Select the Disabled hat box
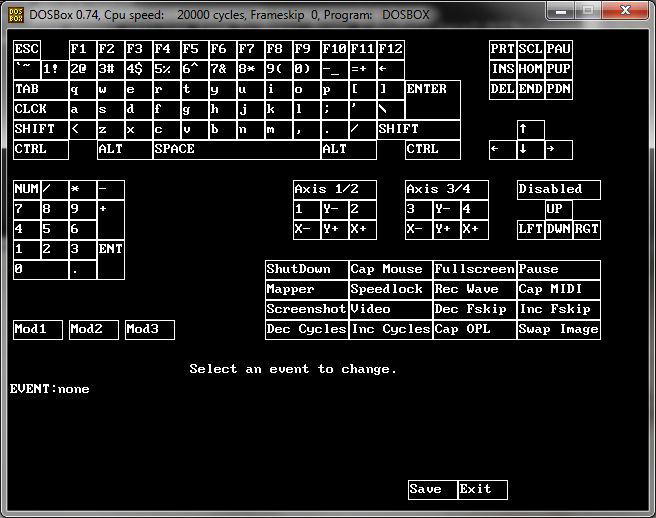Screen dimensions: 656x518 559,190
